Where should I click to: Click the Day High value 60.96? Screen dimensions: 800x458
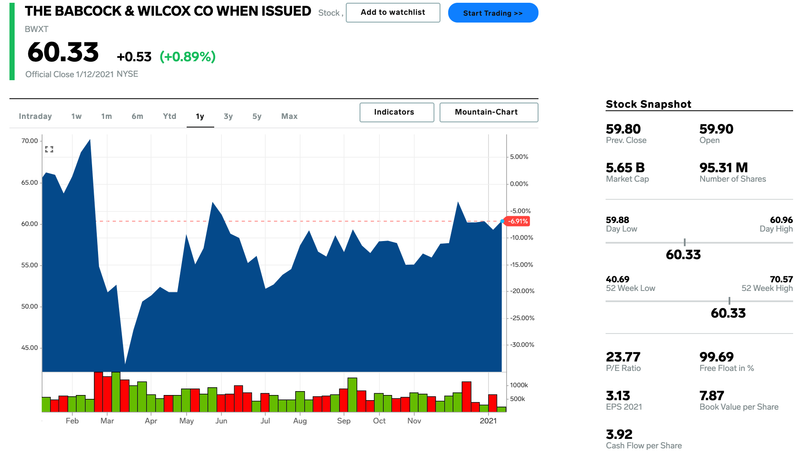(x=781, y=220)
